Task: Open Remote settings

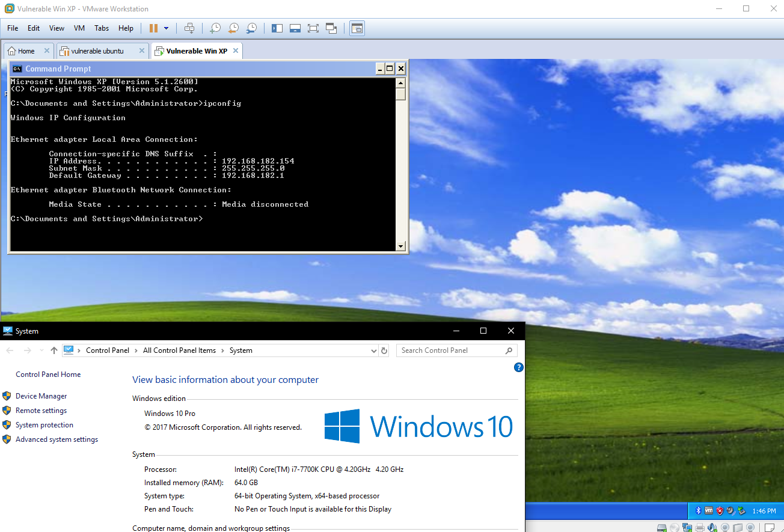Action: click(41, 411)
